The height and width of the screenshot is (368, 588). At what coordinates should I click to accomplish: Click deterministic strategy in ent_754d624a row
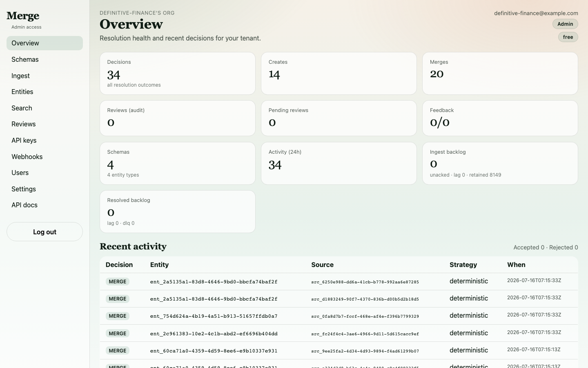[469, 316]
